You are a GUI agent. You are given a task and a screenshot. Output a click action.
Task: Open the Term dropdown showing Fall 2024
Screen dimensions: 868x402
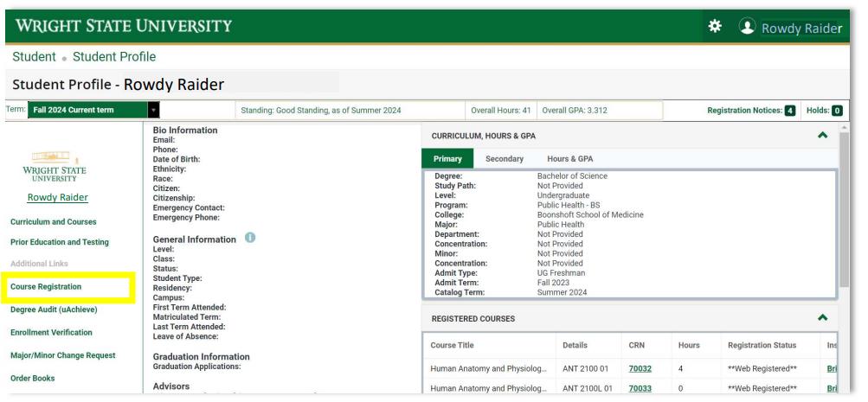click(x=93, y=110)
